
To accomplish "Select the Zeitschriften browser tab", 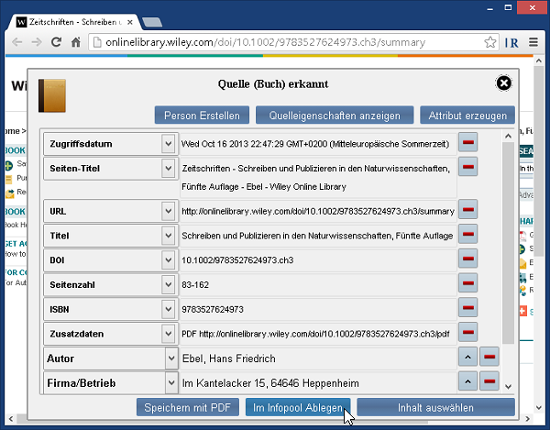I will (x=74, y=22).
